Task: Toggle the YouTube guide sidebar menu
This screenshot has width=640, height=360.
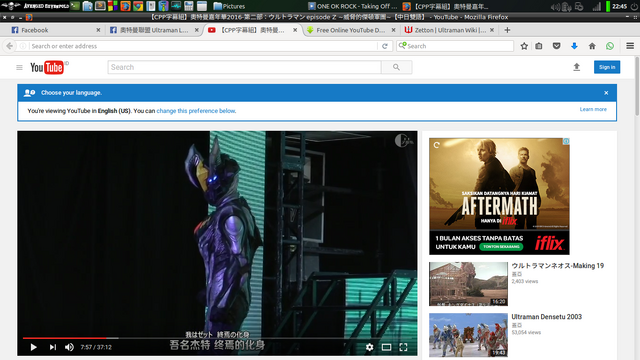Action: pyautogui.click(x=19, y=67)
